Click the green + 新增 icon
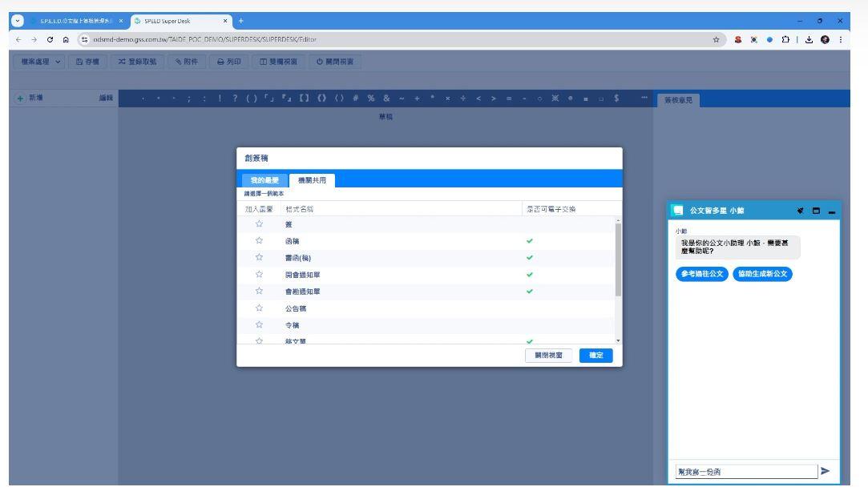This screenshot has height=495, width=868. coord(19,99)
